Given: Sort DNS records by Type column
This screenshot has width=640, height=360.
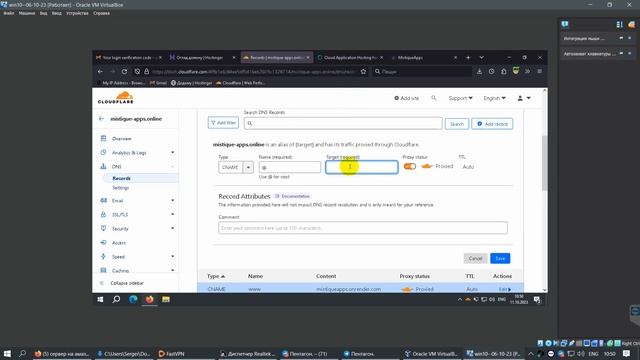Looking at the screenshot, I should pos(216,276).
